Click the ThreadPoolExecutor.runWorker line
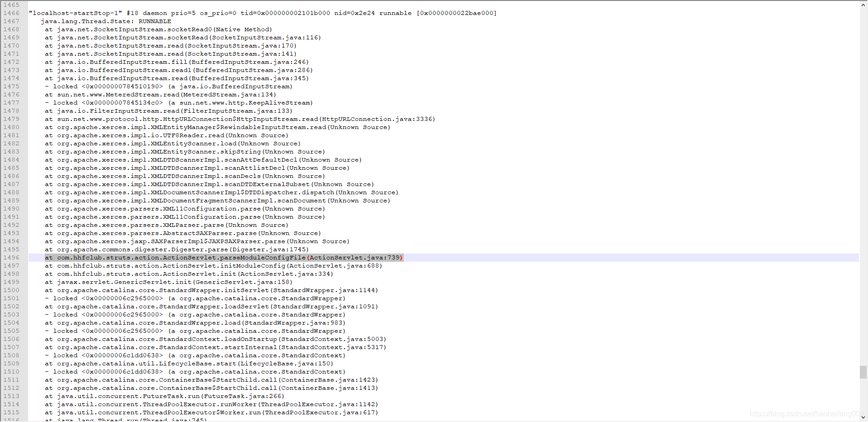 [212, 404]
